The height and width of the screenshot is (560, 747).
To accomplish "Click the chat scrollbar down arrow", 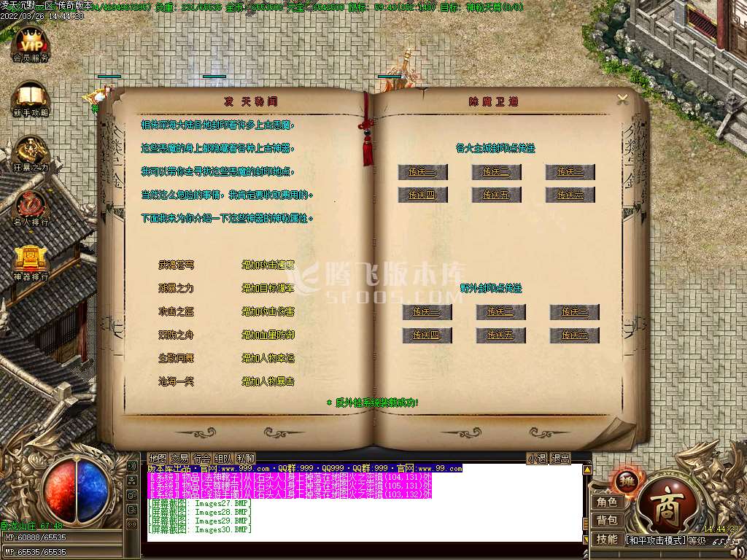I will coord(587,540).
